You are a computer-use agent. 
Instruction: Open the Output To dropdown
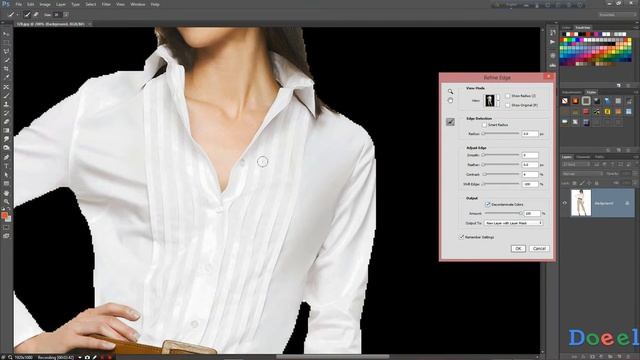pos(513,223)
